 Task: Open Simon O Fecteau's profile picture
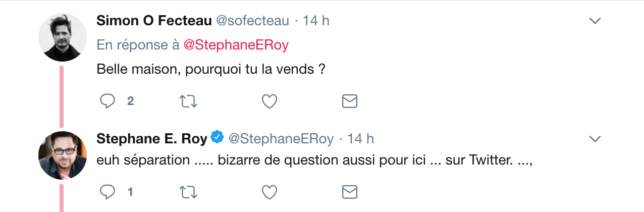63,37
